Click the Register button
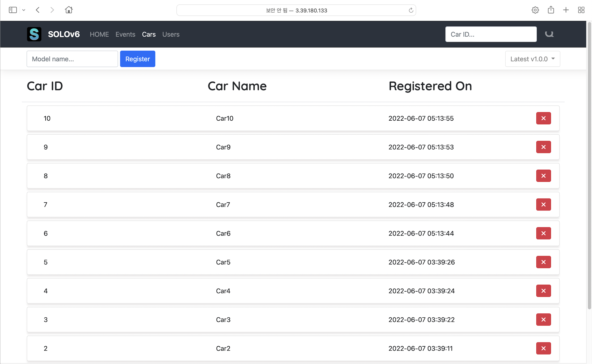This screenshot has width=592, height=364. (x=137, y=59)
